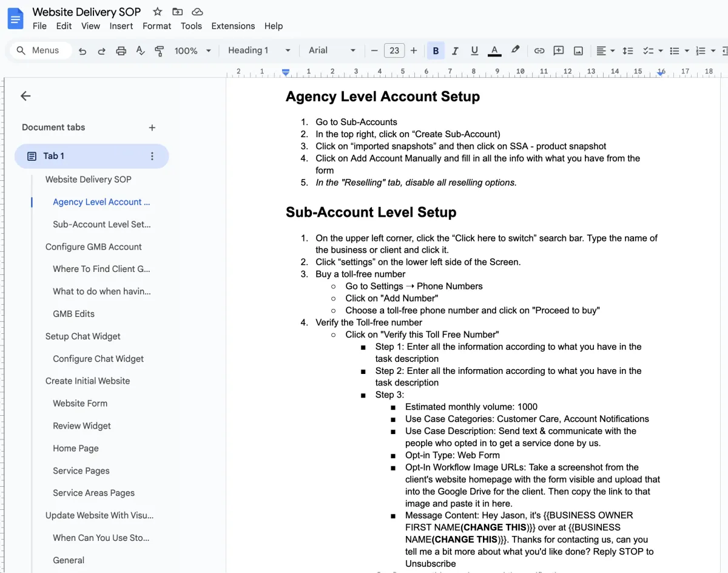Go to Create Initial Website outline heading
728x573 pixels.
pos(87,381)
